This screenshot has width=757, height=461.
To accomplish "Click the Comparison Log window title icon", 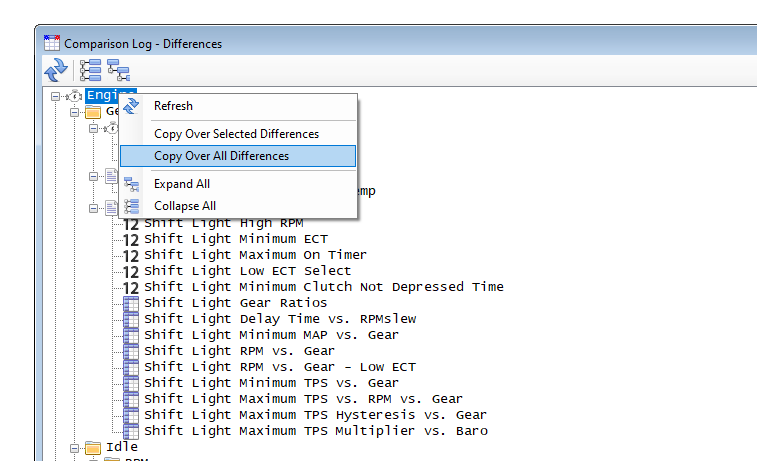I will pyautogui.click(x=52, y=43).
